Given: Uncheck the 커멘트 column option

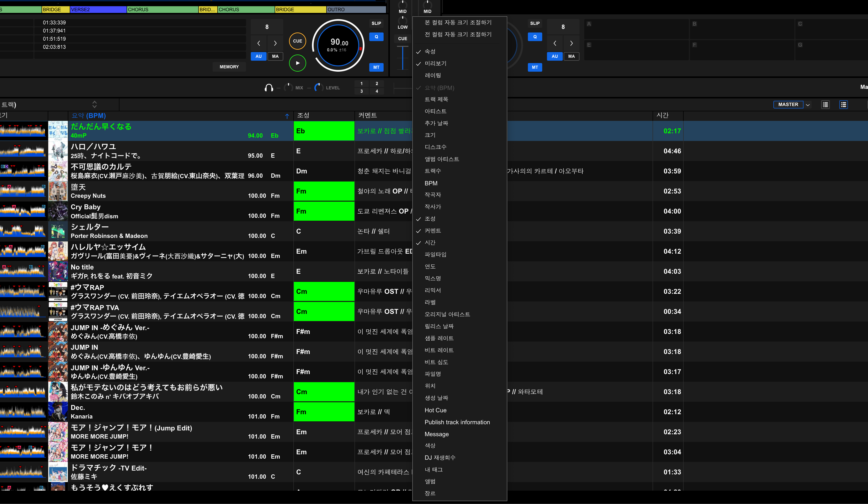Looking at the screenshot, I should point(432,231).
